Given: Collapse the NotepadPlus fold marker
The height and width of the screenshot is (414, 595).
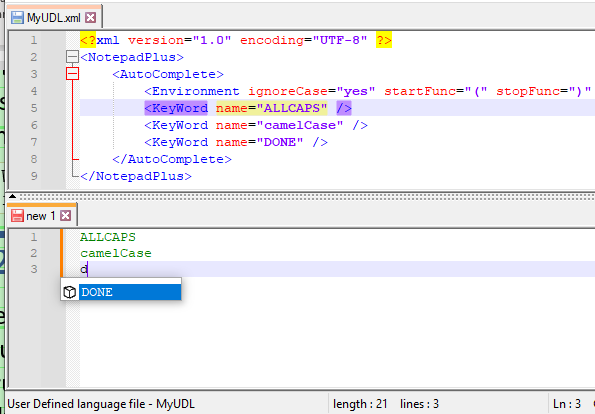Looking at the screenshot, I should [x=72, y=57].
